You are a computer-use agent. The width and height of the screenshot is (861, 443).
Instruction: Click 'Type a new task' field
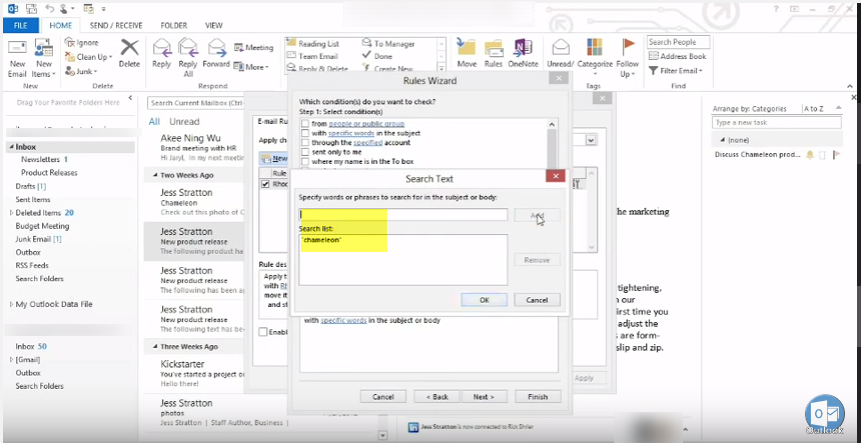(776, 122)
